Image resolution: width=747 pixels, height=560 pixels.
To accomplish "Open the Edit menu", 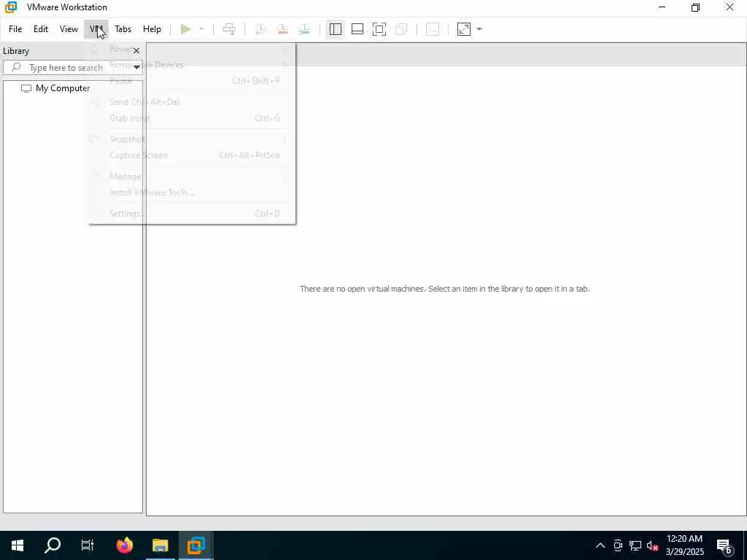I will point(41,29).
